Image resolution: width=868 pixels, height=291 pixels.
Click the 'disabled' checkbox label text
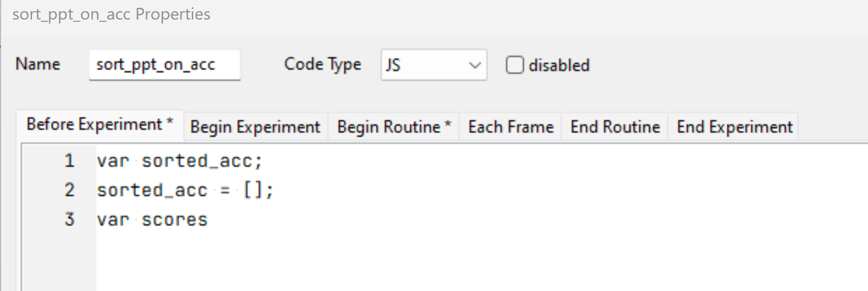pyautogui.click(x=559, y=65)
